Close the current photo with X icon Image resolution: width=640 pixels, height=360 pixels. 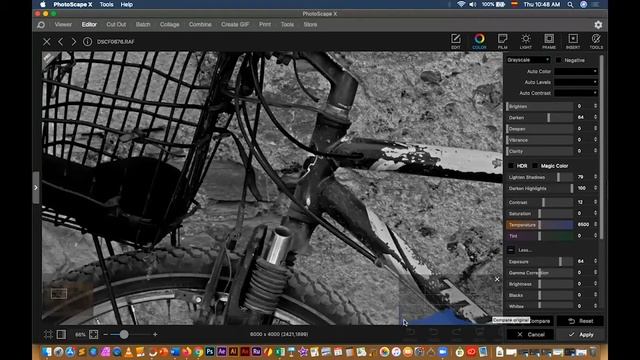tap(47, 42)
